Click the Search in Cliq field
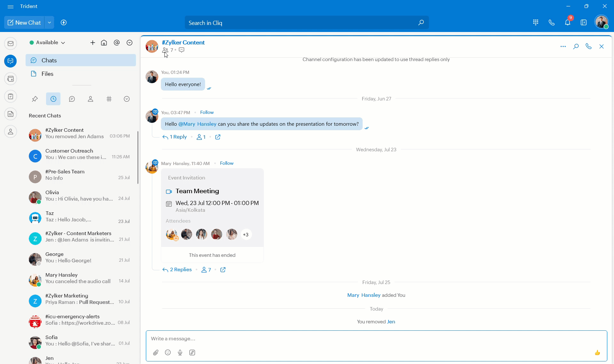This screenshot has width=614, height=364. 301,23
